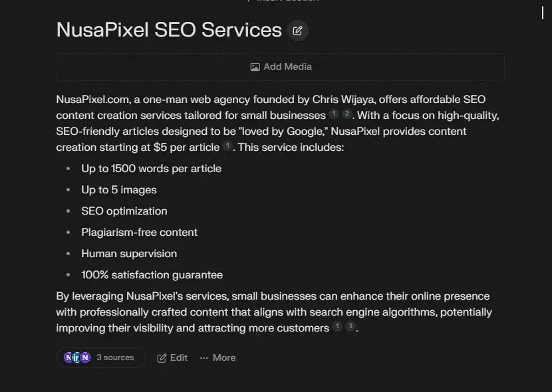Open citation 2 after "small businesses"
The width and height of the screenshot is (552, 392).
pyautogui.click(x=346, y=114)
